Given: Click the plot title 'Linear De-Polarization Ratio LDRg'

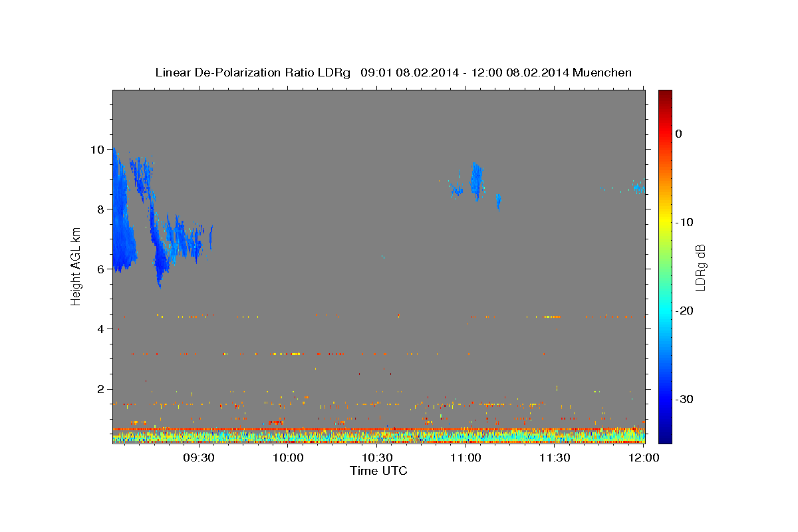Looking at the screenshot, I should [x=252, y=72].
